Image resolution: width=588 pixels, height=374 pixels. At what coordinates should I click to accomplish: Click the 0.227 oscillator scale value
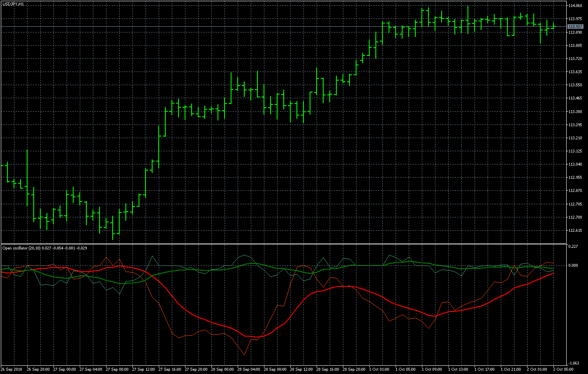(x=573, y=247)
